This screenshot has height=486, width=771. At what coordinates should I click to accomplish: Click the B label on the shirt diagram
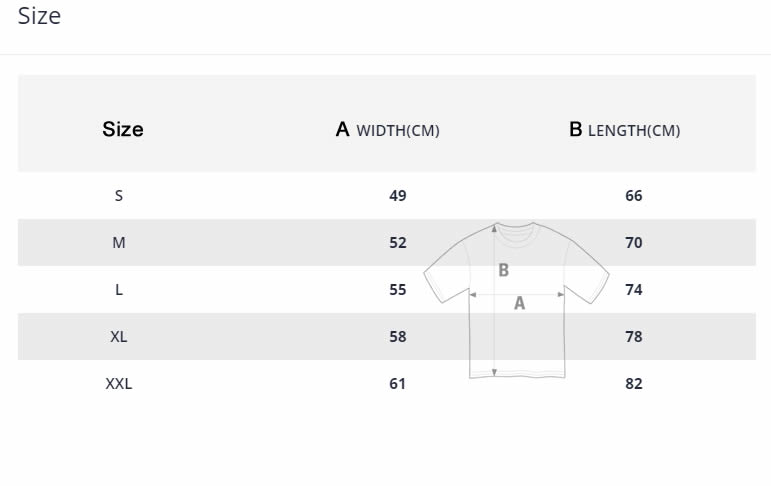[504, 270]
